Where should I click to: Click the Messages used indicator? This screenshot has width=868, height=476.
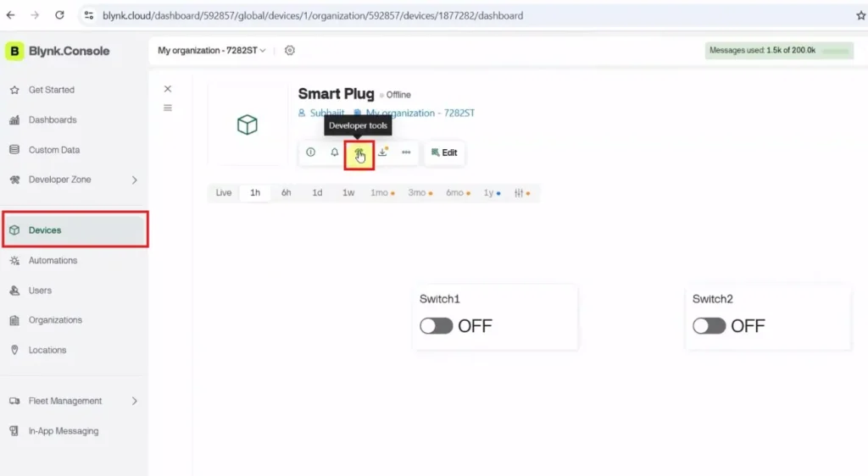tap(779, 50)
